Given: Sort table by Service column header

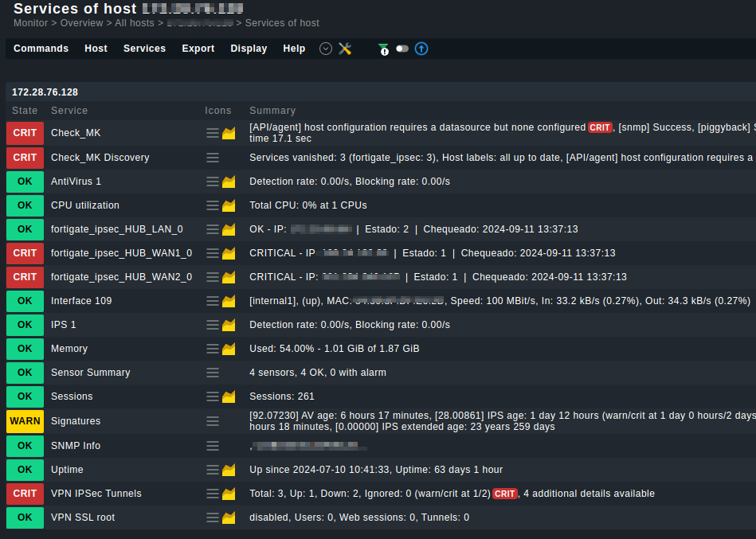Looking at the screenshot, I should 69,111.
